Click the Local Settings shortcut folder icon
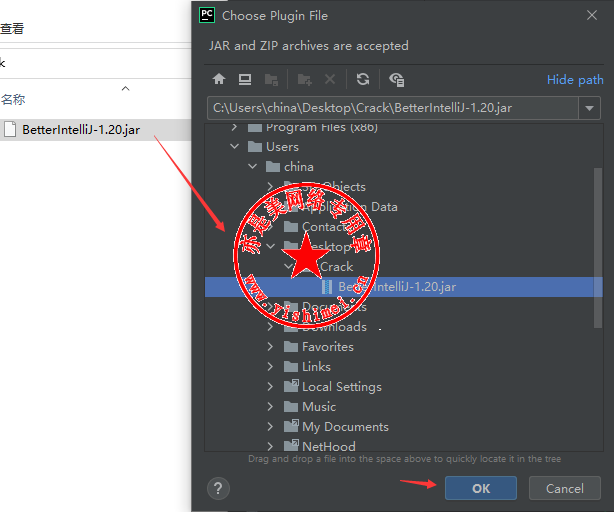 291,386
